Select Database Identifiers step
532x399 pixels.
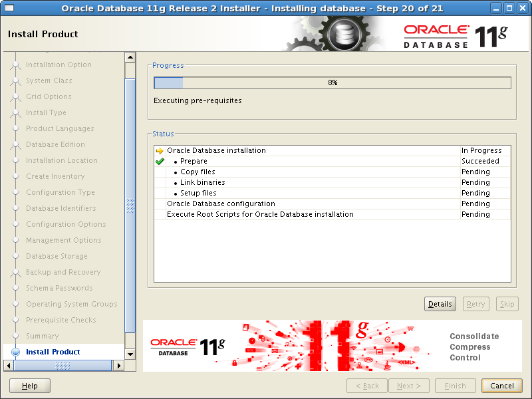[61, 208]
